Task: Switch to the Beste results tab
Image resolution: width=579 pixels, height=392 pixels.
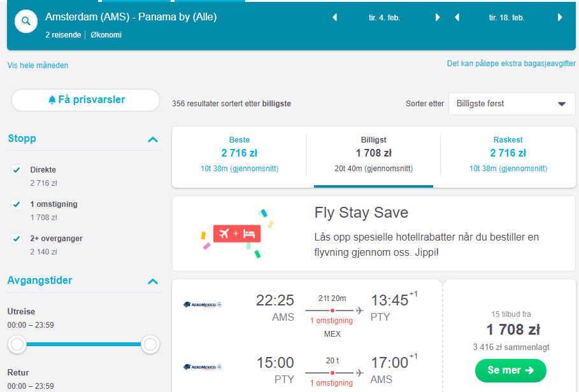Action: tap(239, 154)
